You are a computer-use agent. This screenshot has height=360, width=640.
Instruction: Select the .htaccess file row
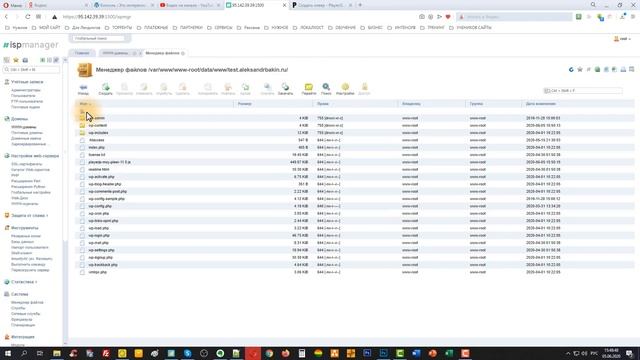(355, 140)
